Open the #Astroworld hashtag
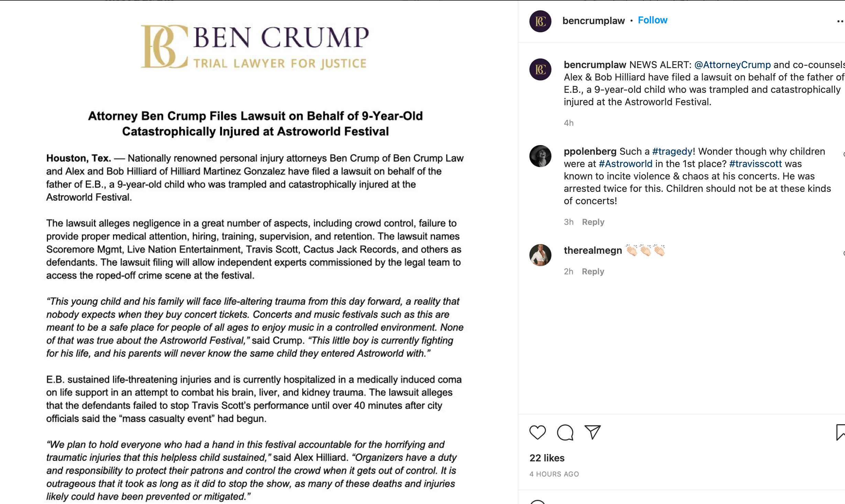Screen dimensions: 845x504 [x=625, y=164]
